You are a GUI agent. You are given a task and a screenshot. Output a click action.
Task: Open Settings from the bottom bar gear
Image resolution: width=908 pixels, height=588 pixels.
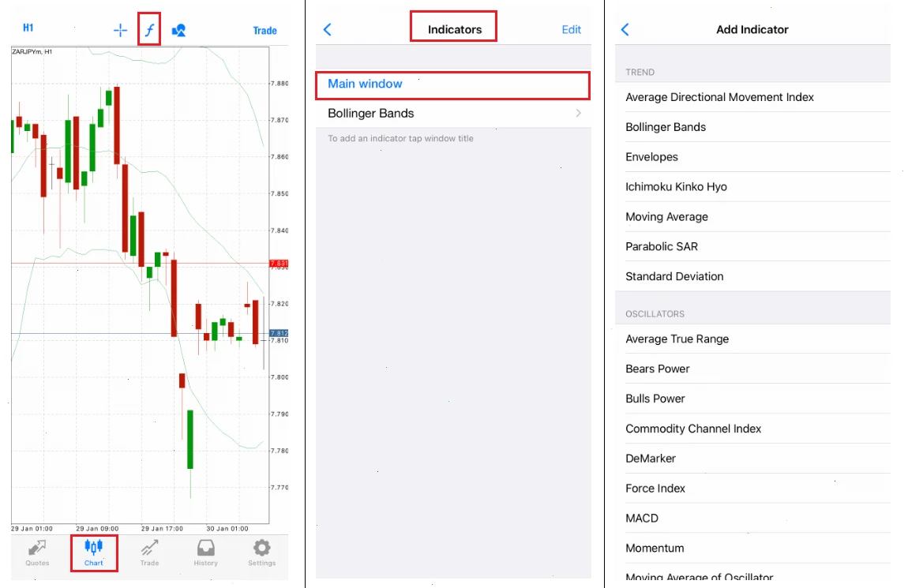tap(261, 552)
